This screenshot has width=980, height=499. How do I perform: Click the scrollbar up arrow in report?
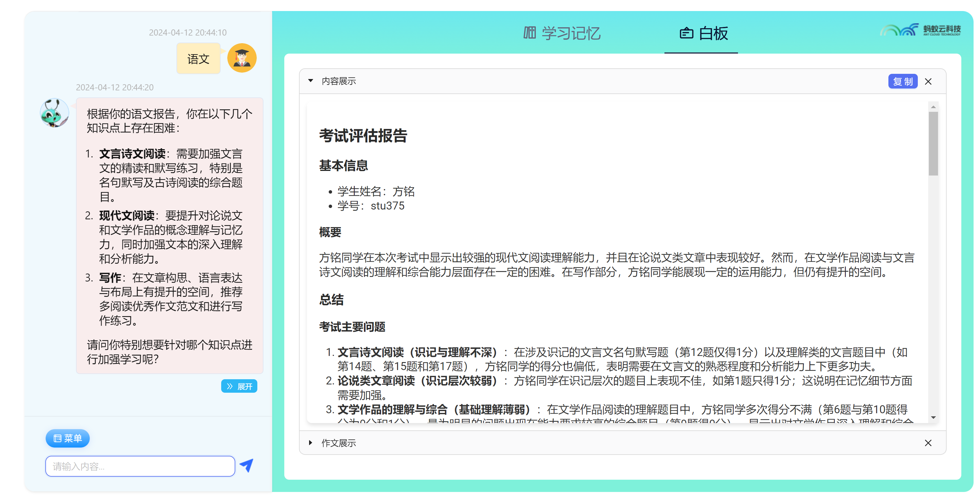[933, 107]
